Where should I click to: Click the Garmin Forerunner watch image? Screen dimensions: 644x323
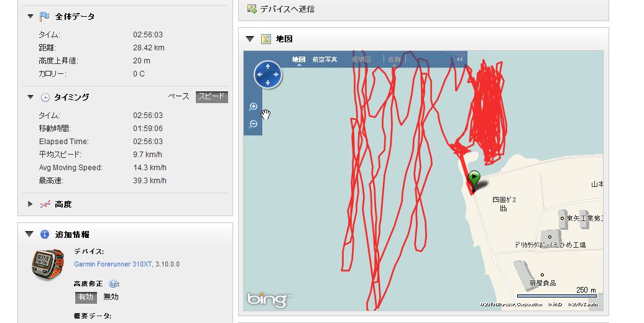[48, 265]
